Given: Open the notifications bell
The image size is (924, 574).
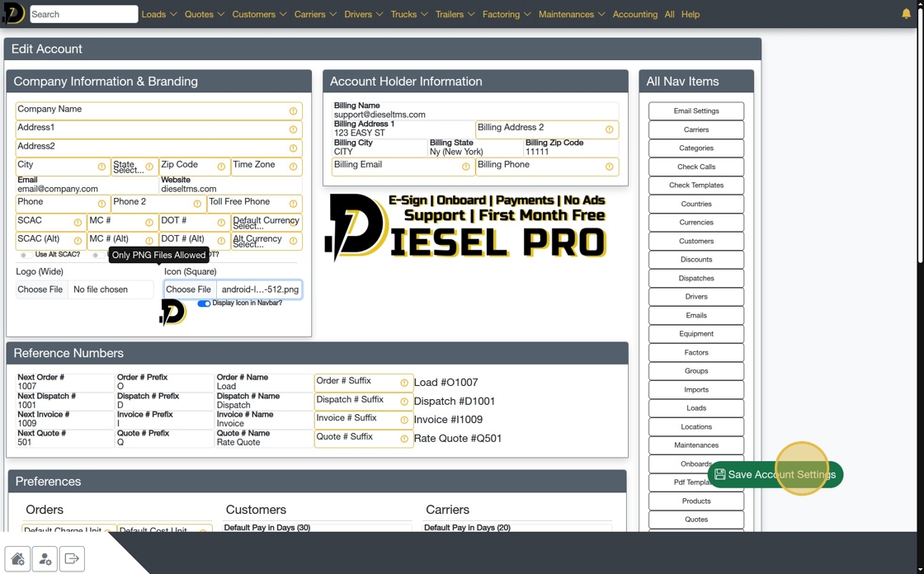Looking at the screenshot, I should 906,13.
